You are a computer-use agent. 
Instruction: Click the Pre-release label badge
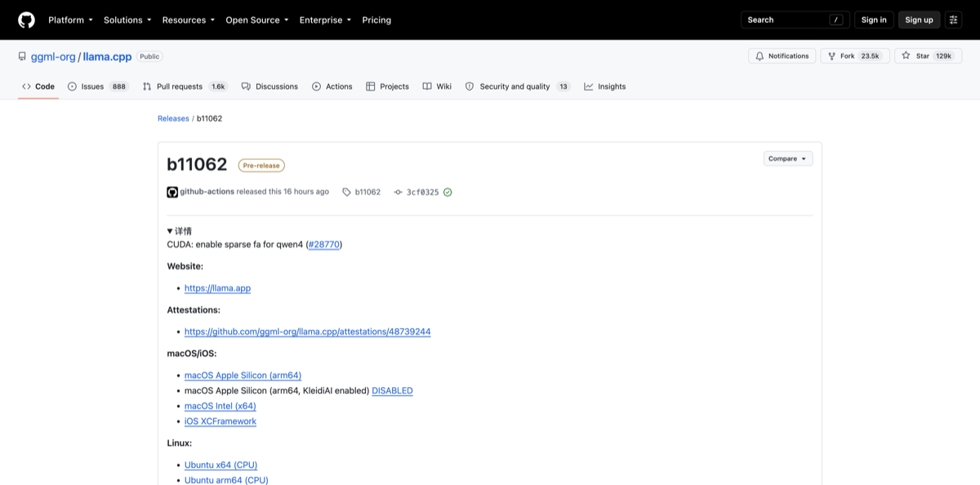[x=261, y=165]
